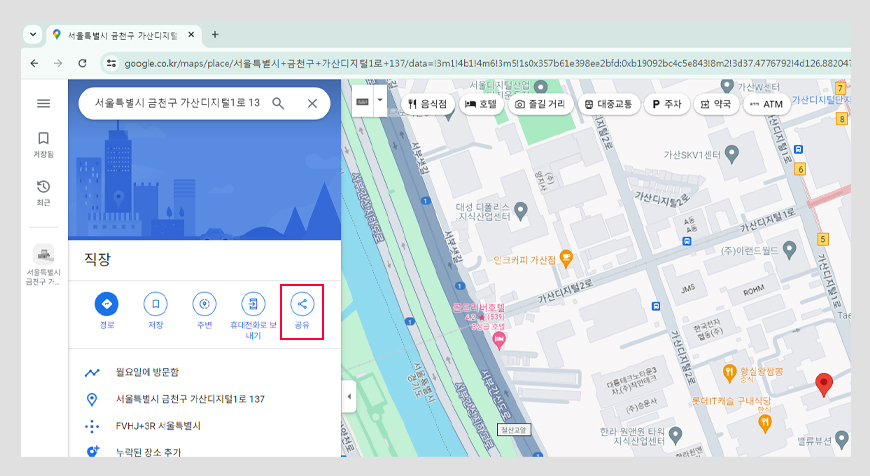
Task: Click 누락된 장소 추가 to add a place
Action: (x=204, y=451)
